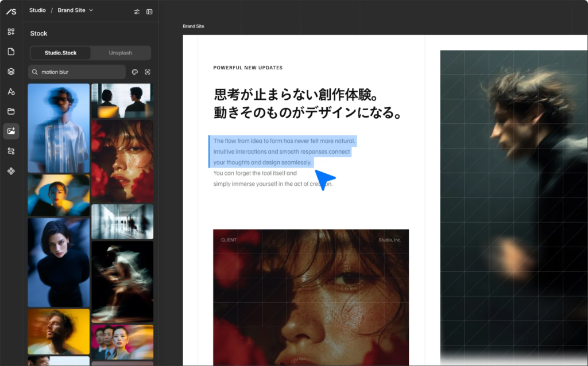The image size is (588, 366).
Task: Click the motion blur search field
Action: pos(75,72)
